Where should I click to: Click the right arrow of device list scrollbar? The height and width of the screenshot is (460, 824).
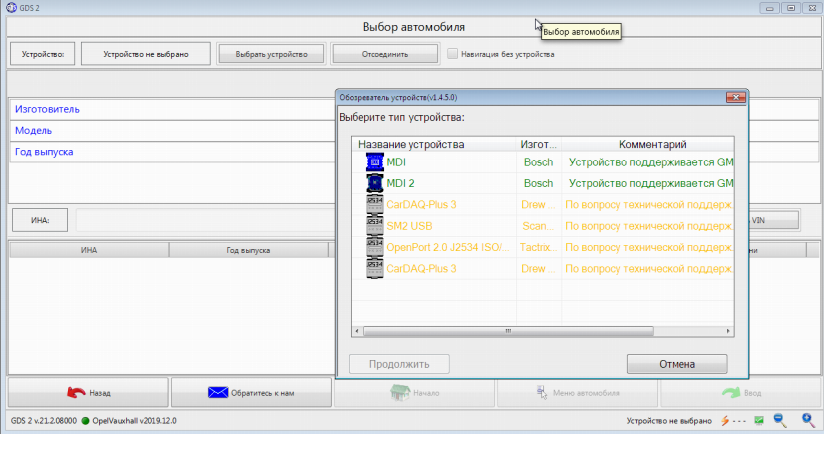[x=728, y=331]
